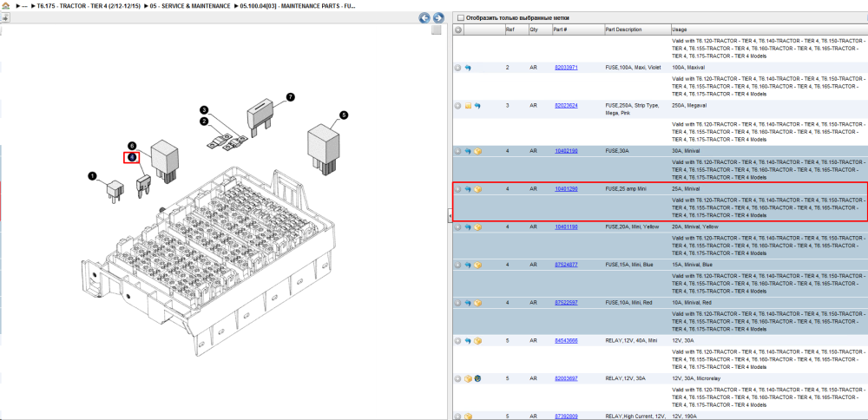Viewport: 868px width, 420px height.
Task: Select callout 5 on the fuse diagram
Action: pyautogui.click(x=344, y=115)
